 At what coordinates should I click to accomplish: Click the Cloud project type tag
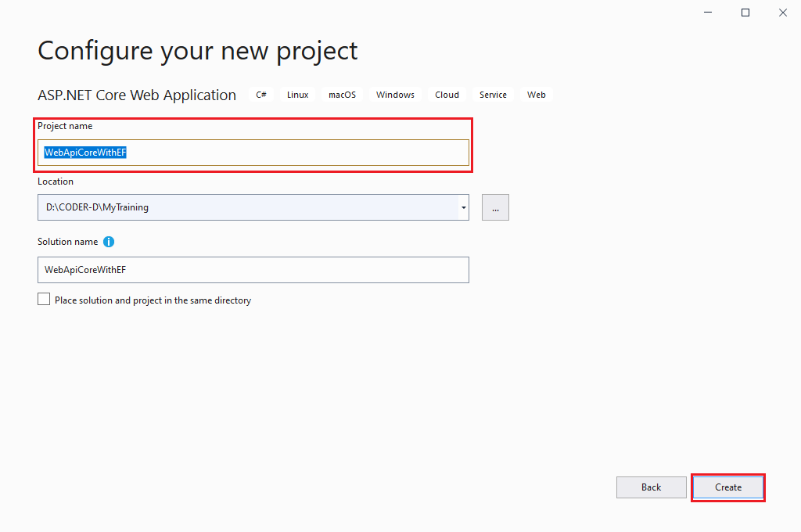(x=447, y=95)
